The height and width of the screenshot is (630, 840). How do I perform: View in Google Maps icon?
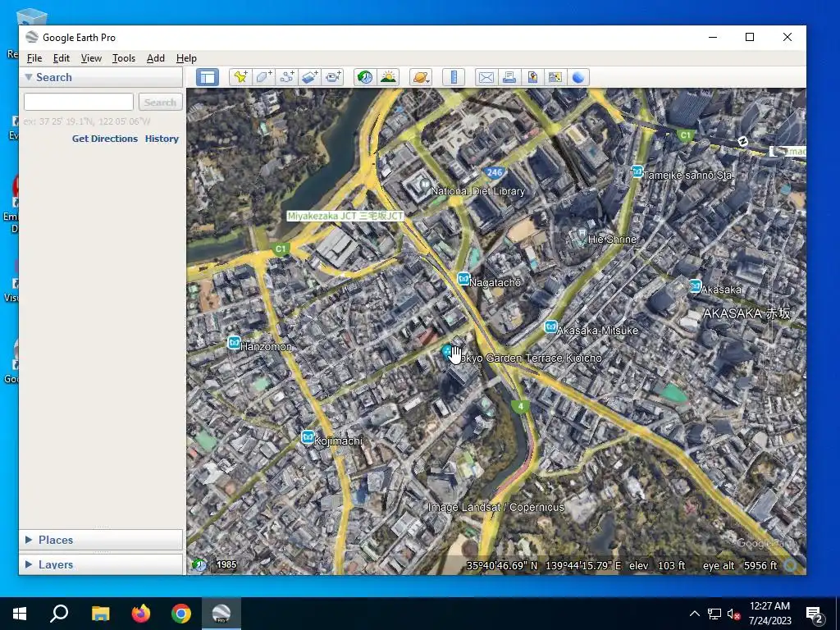click(555, 77)
